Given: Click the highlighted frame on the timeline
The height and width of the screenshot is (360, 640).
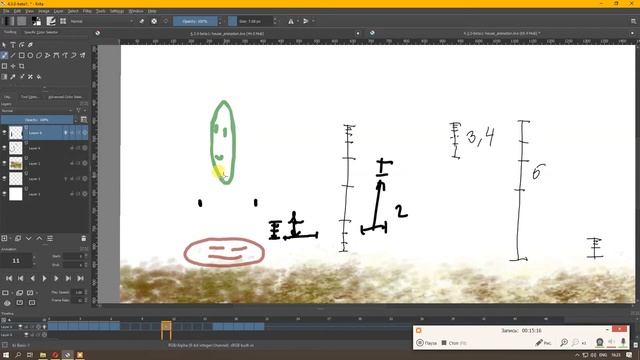Looking at the screenshot, I should coord(166,327).
